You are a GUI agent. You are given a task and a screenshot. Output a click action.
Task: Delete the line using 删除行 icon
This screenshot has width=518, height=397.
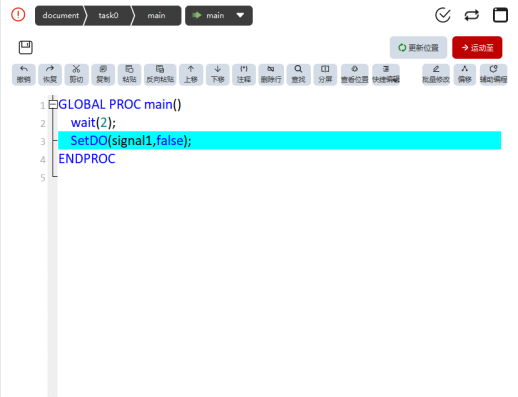(x=271, y=74)
